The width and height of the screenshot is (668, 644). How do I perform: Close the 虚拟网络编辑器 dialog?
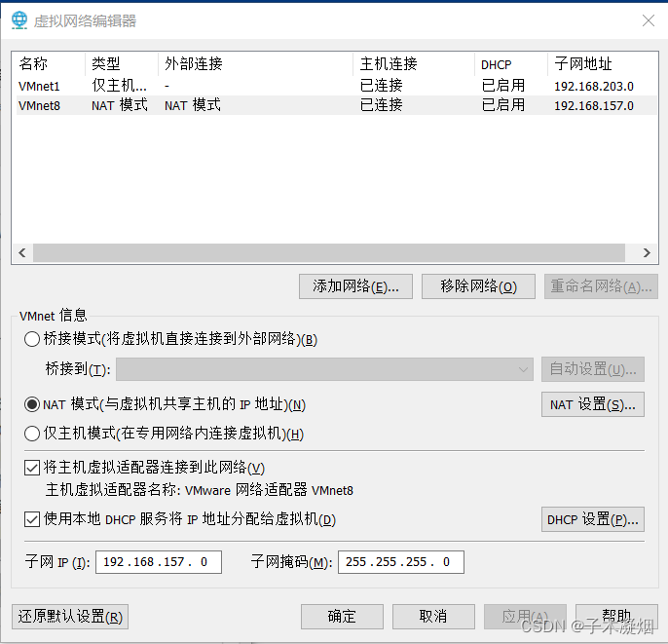pyautogui.click(x=648, y=20)
